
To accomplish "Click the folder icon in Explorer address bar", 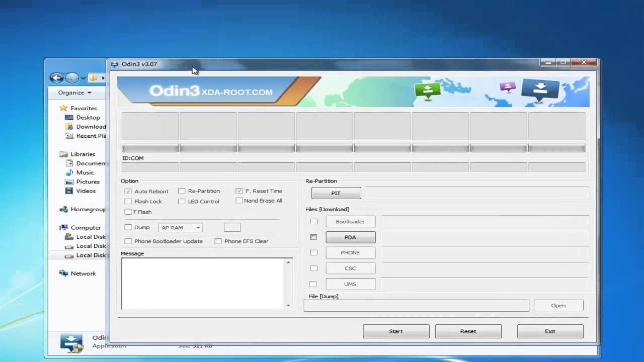I will pyautogui.click(x=93, y=77).
